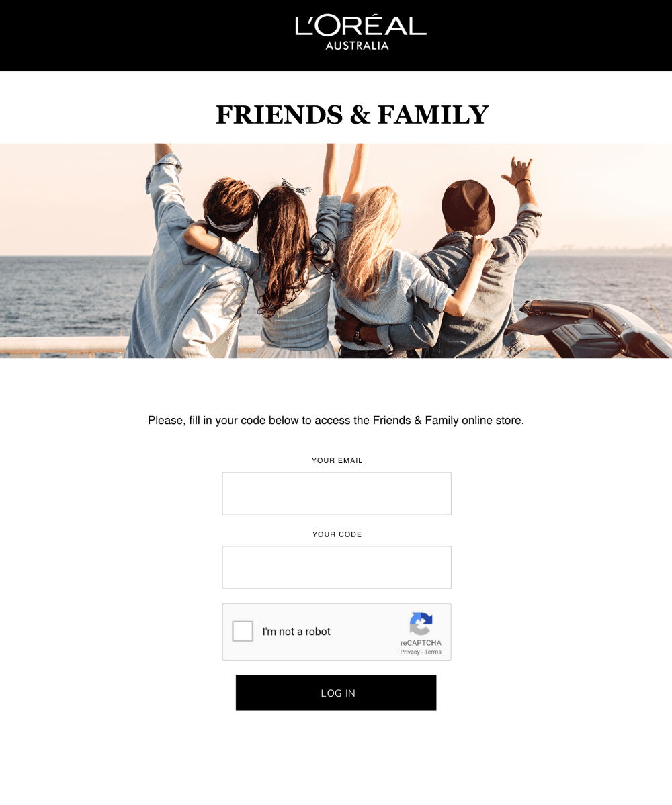The image size is (672, 805).
Task: Click the reCAPTCHA arrows logo icon
Action: point(421,624)
